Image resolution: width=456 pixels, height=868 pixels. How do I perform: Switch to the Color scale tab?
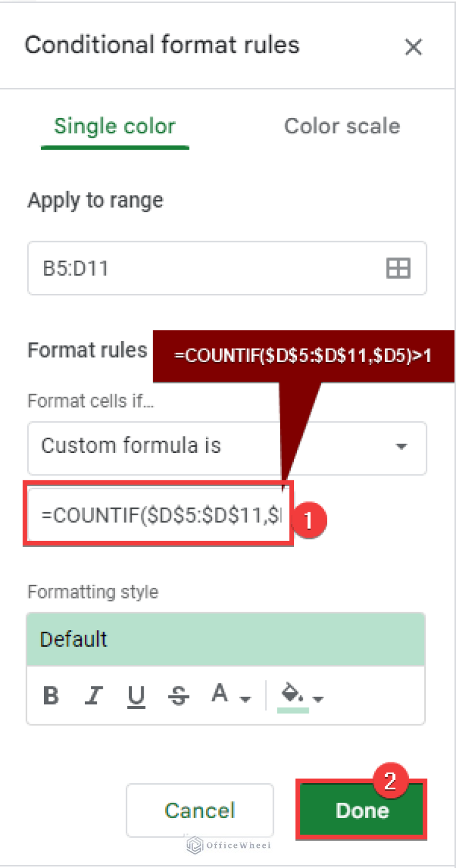(x=342, y=126)
